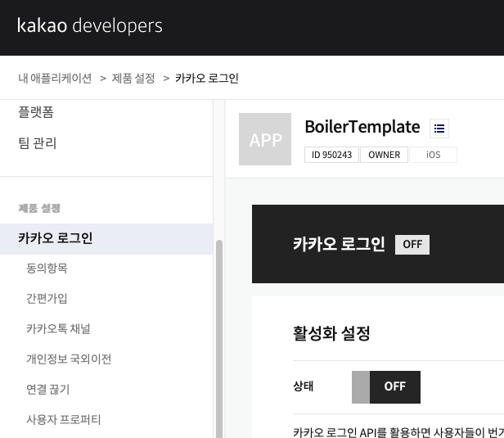Click the sidebar vertical scrollbar
Viewport: 504px width, 438px height.
(x=219, y=339)
